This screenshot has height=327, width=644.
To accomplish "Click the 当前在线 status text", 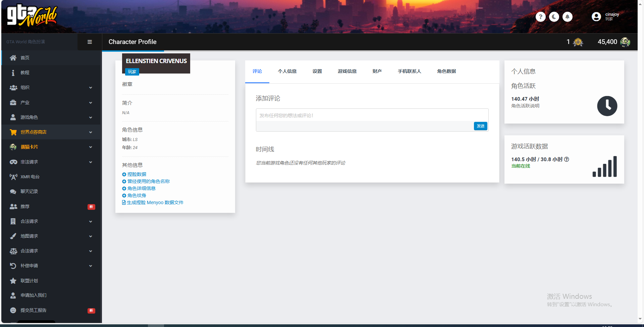I will [x=521, y=166].
